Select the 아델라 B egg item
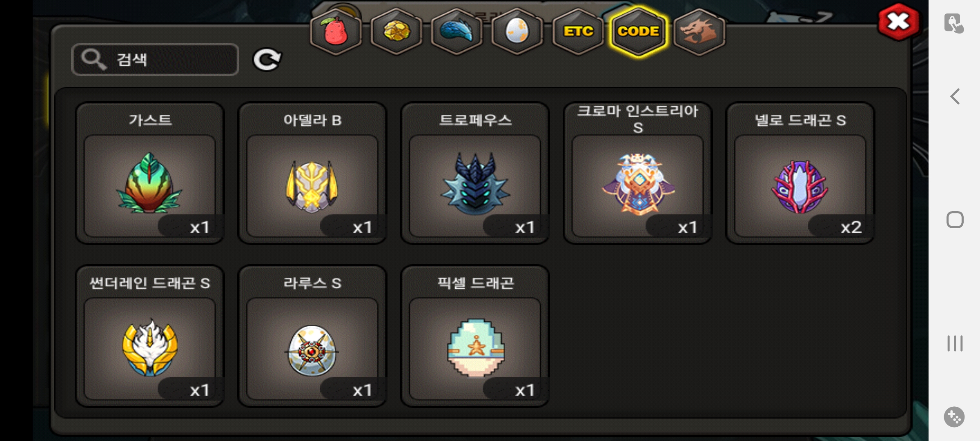Screen dimensions: 980x441 click(x=312, y=173)
